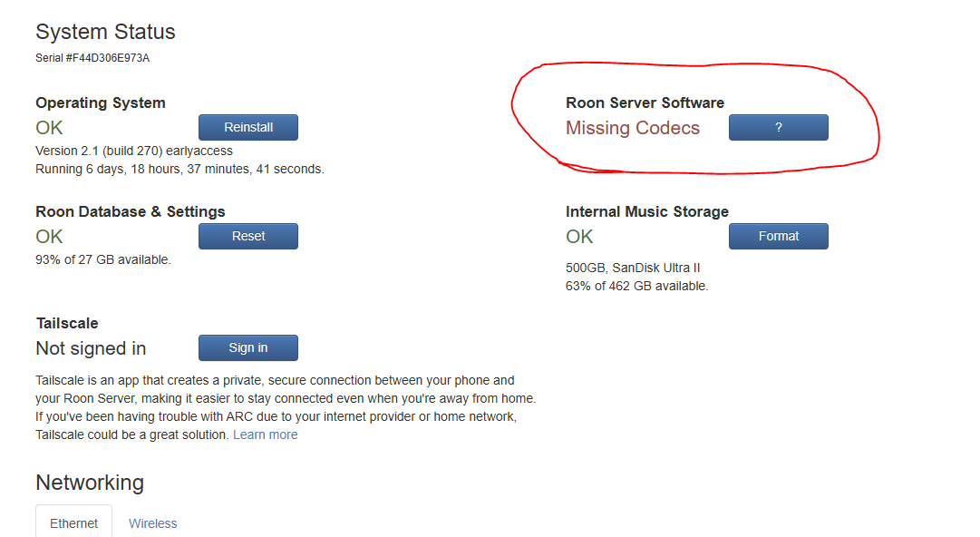Open the Tailscale Learn more link
This screenshot has width=980, height=537.
(x=265, y=434)
